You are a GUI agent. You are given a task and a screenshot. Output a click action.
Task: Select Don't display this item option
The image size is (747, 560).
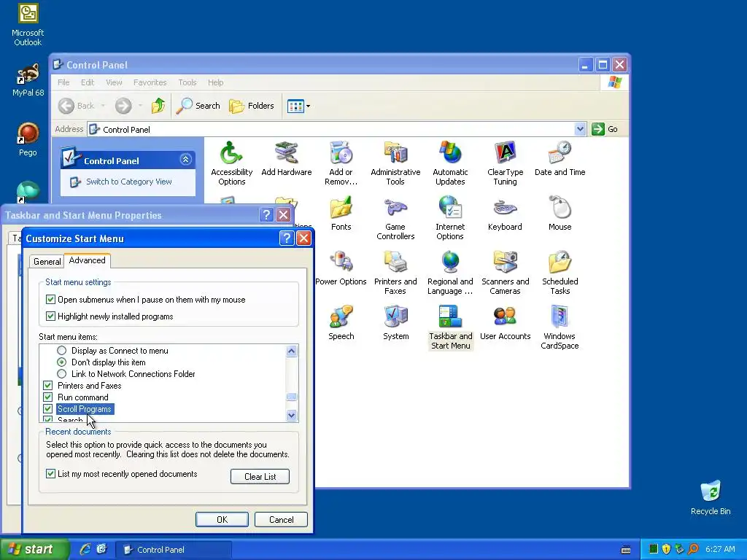click(61, 362)
